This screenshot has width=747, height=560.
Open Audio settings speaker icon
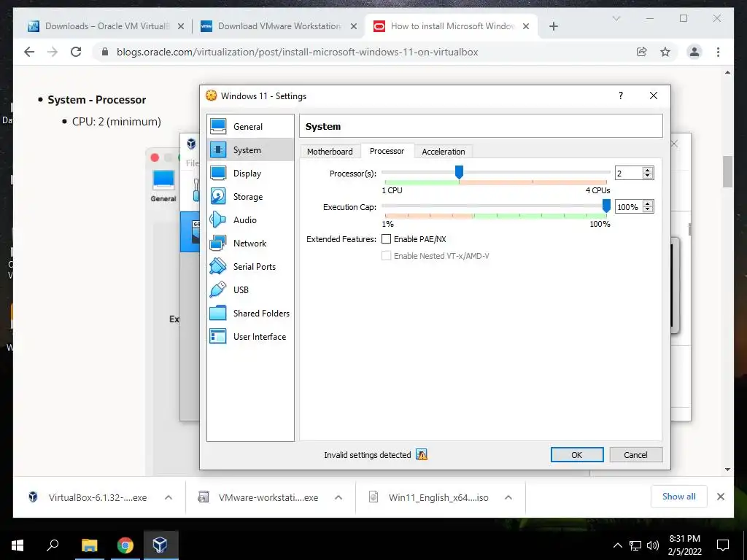pyautogui.click(x=218, y=219)
